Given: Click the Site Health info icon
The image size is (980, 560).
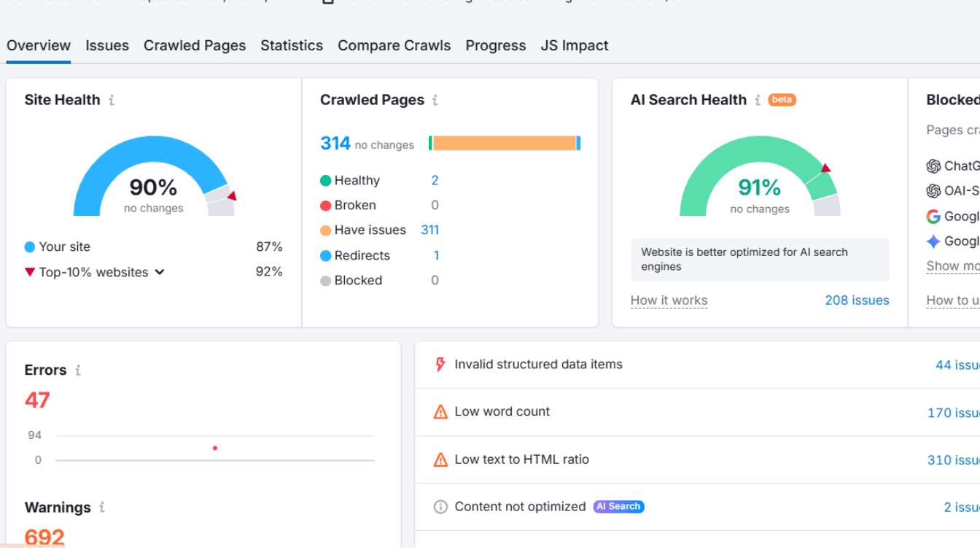Looking at the screenshot, I should [112, 101].
